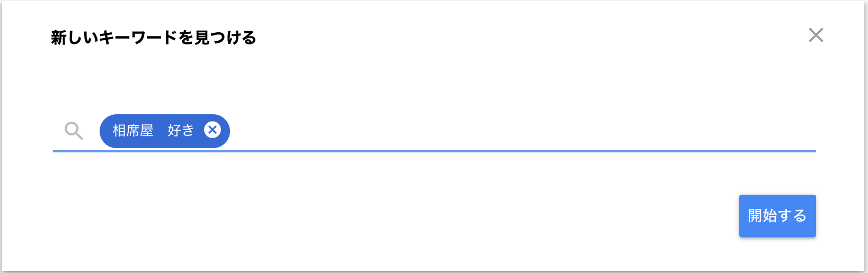Exit the new keyword finder via top-right X
The height and width of the screenshot is (273, 868).
[816, 35]
